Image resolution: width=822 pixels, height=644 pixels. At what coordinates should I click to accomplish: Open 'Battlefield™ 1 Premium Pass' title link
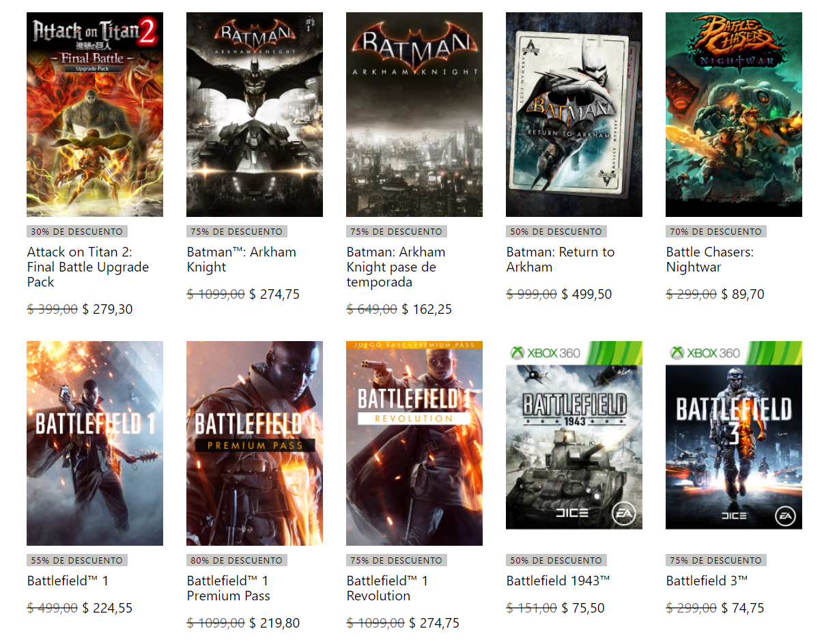coord(229,588)
